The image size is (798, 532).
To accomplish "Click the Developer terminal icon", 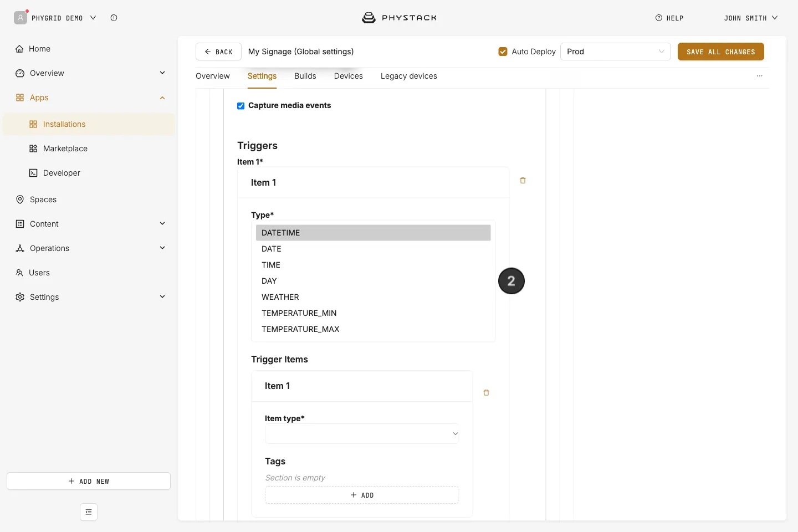I will click(33, 173).
